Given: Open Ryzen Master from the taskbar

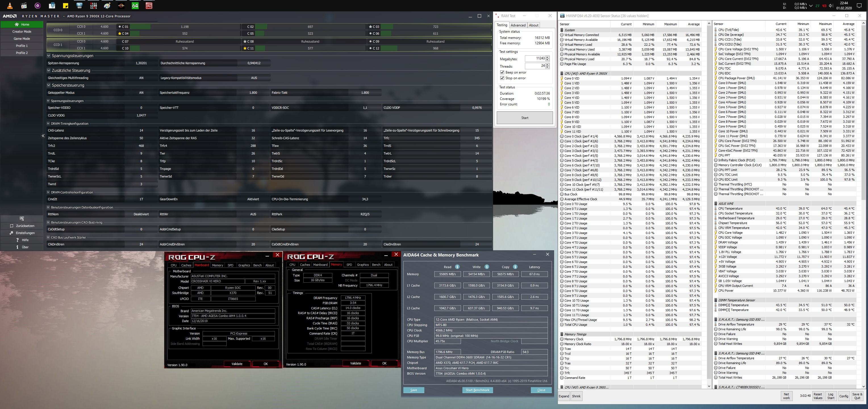Looking at the screenshot, I should tap(121, 5).
